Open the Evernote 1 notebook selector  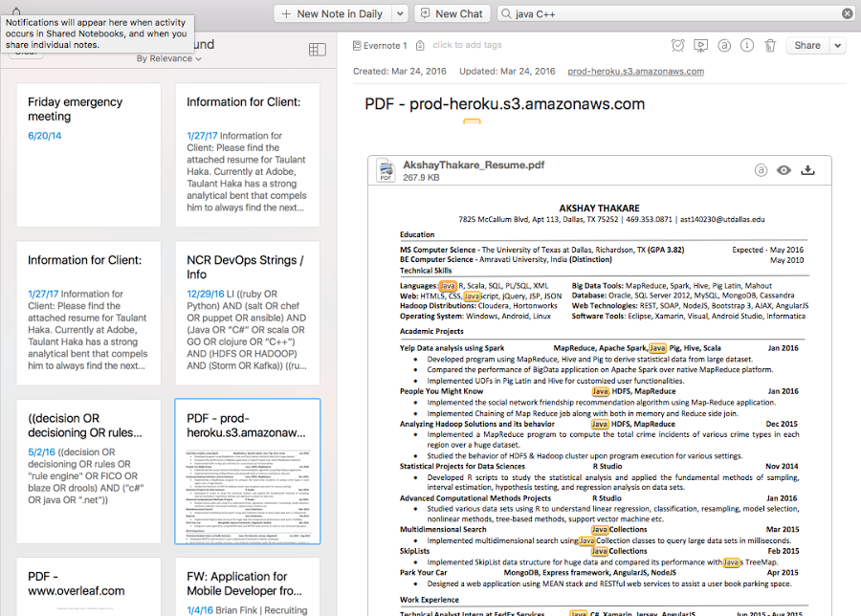click(380, 46)
